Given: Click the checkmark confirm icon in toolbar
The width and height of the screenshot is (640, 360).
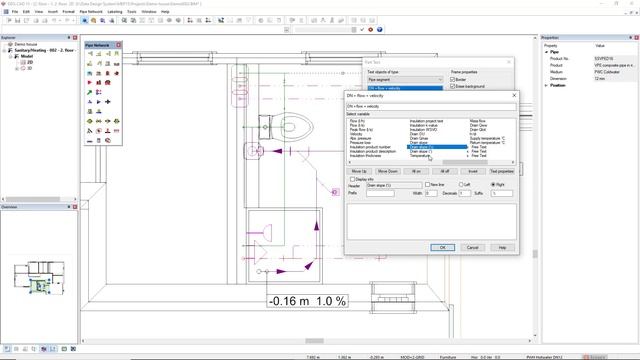Looking at the screenshot, I should pos(362,29).
